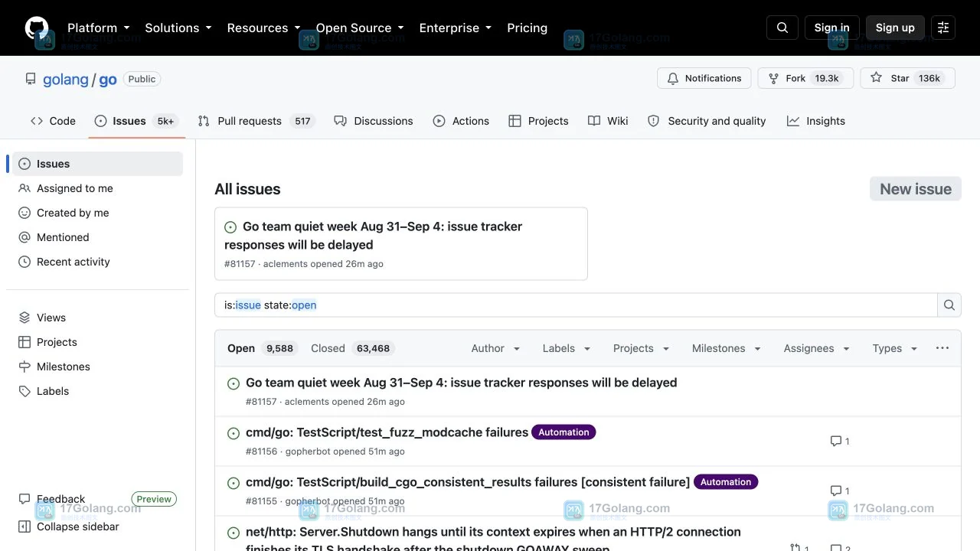Open the golang owner link
Viewport: 980px width, 551px height.
(66, 79)
